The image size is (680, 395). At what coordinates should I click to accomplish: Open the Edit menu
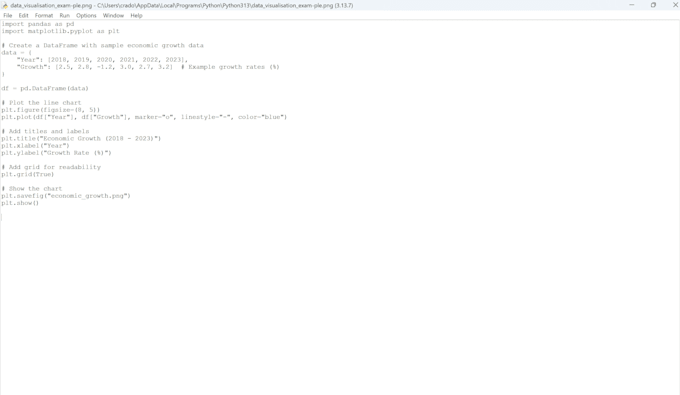coord(23,16)
